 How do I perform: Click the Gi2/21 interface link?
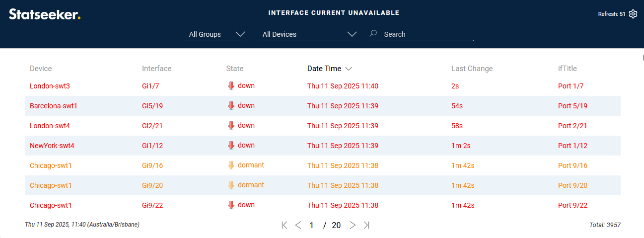click(152, 126)
